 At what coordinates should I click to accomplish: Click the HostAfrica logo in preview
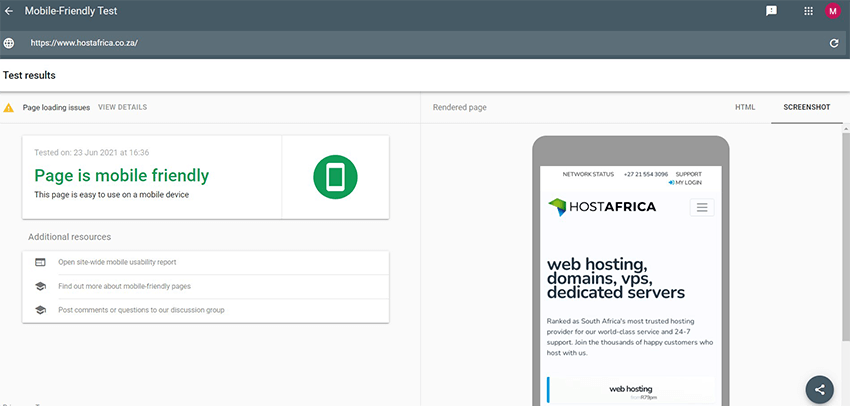pos(602,207)
